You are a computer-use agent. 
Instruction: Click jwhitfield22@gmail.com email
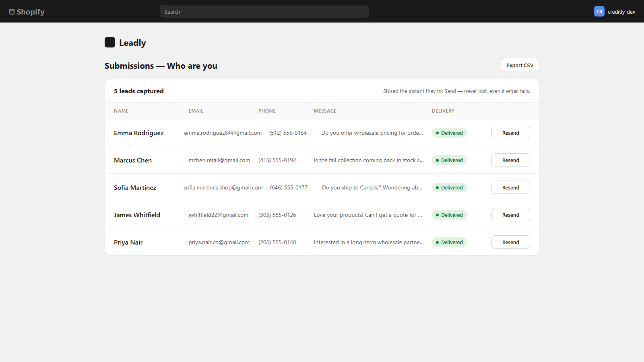[x=219, y=215]
